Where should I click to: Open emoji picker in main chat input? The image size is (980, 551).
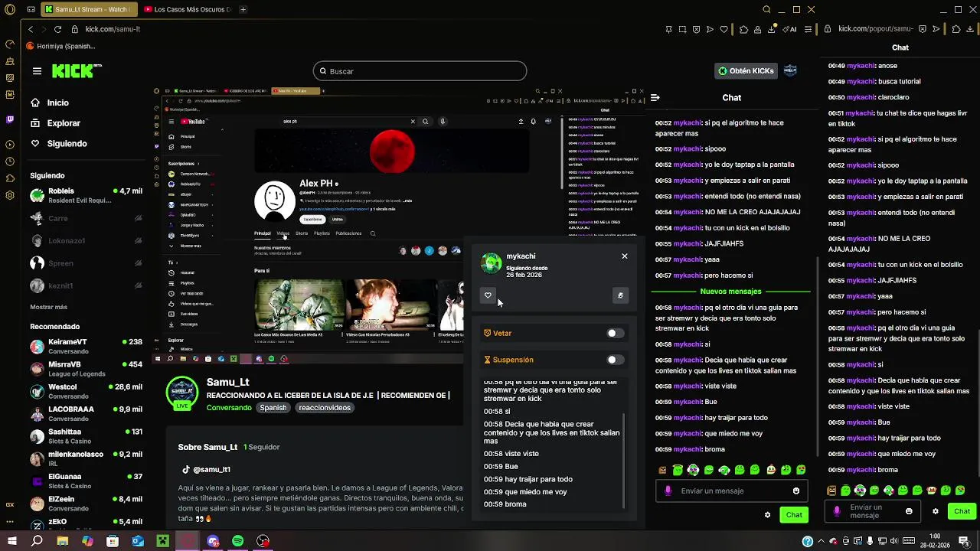click(796, 491)
